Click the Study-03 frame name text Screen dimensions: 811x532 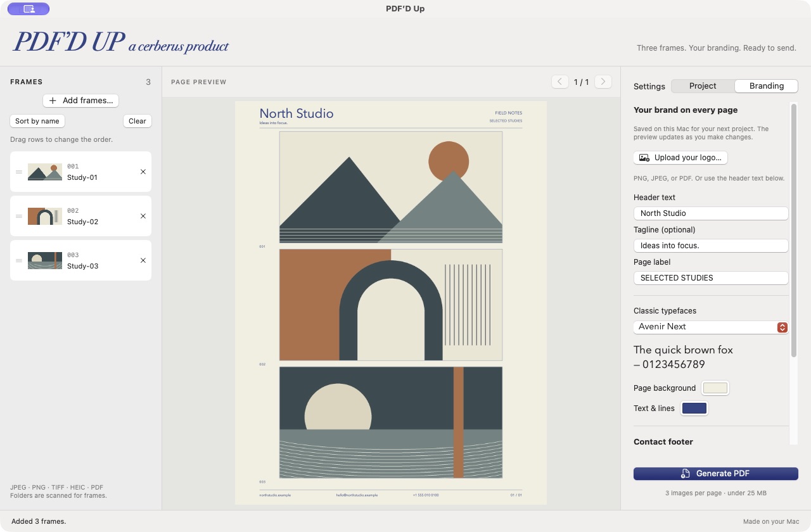point(82,266)
